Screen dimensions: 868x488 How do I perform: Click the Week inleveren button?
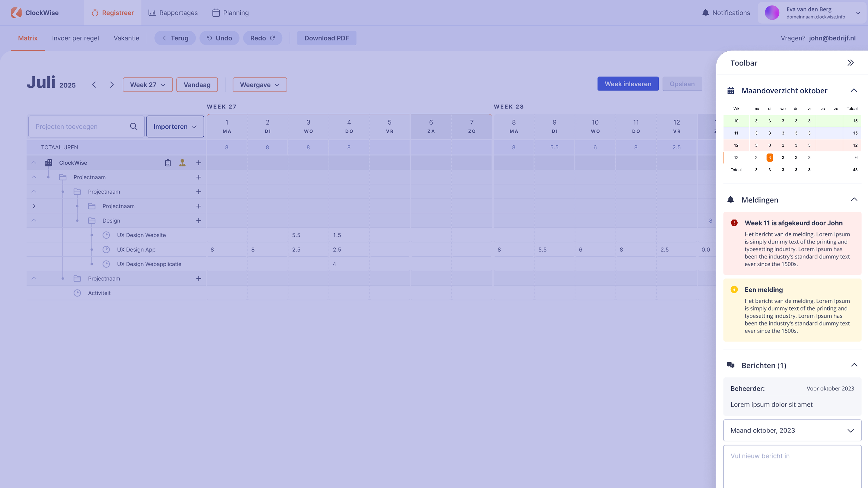point(628,84)
